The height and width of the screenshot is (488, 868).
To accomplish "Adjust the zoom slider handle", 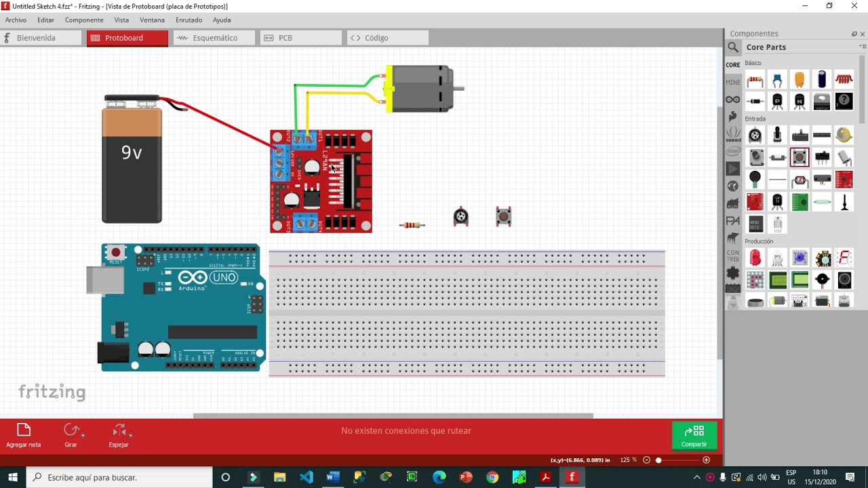I will click(x=658, y=460).
